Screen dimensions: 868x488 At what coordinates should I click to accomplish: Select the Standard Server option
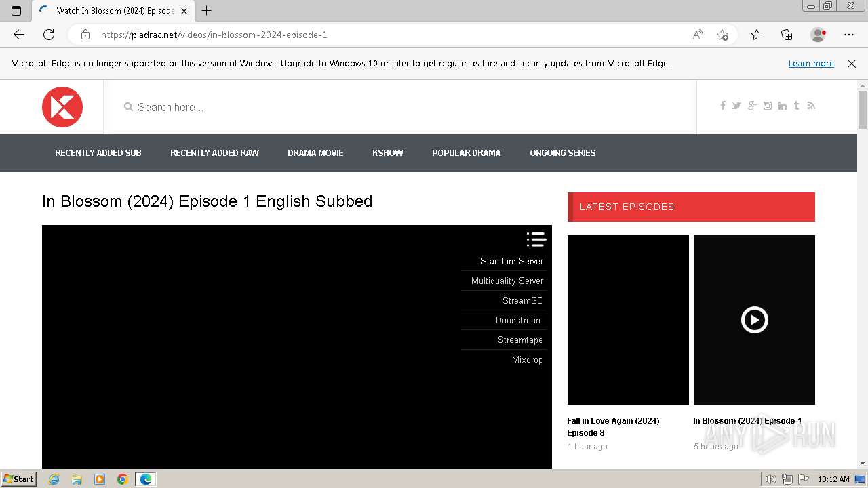click(504, 261)
